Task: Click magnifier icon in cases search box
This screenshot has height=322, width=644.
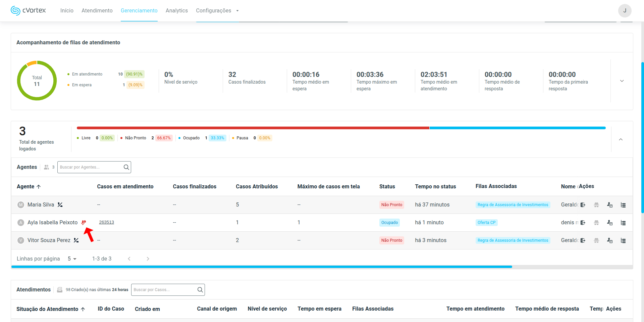Action: [x=200, y=290]
